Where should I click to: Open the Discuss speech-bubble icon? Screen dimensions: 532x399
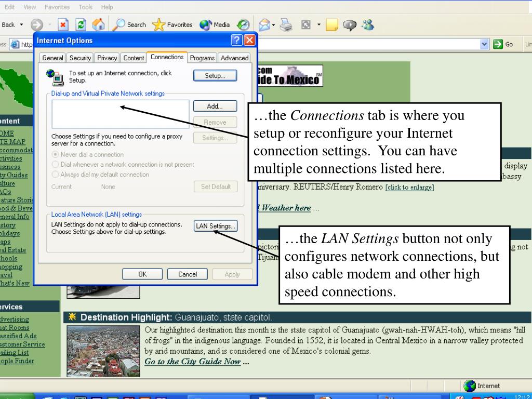click(x=350, y=25)
